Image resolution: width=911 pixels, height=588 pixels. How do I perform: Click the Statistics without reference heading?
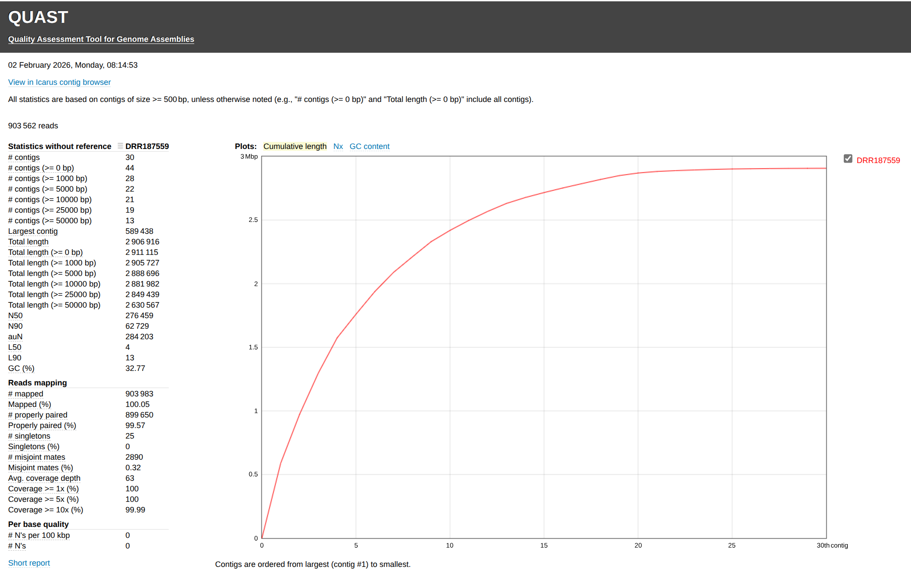(x=59, y=146)
